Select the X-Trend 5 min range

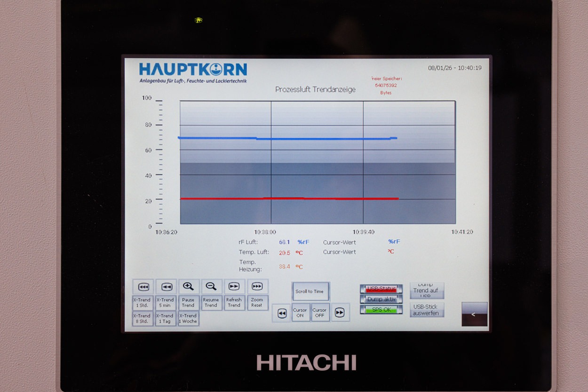(x=165, y=303)
